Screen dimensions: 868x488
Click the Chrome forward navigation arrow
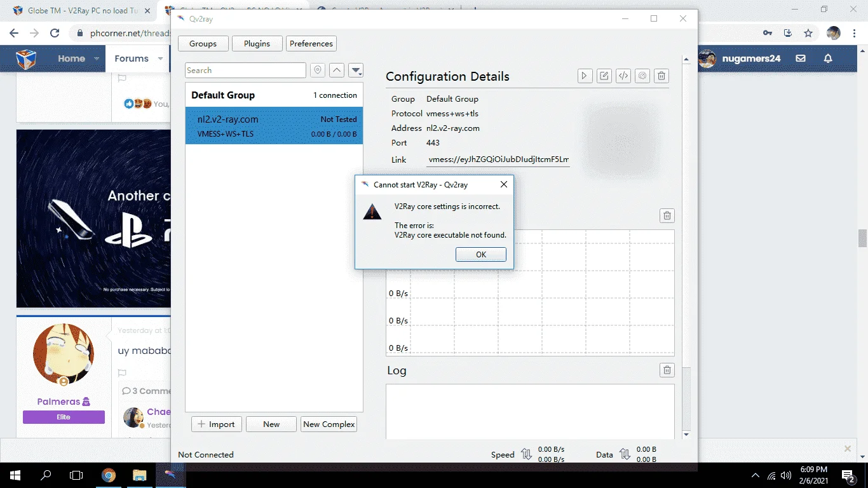point(34,33)
